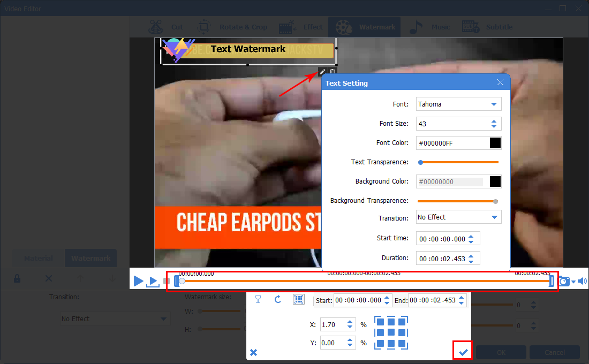Click the blue X cancel icon

point(254,352)
